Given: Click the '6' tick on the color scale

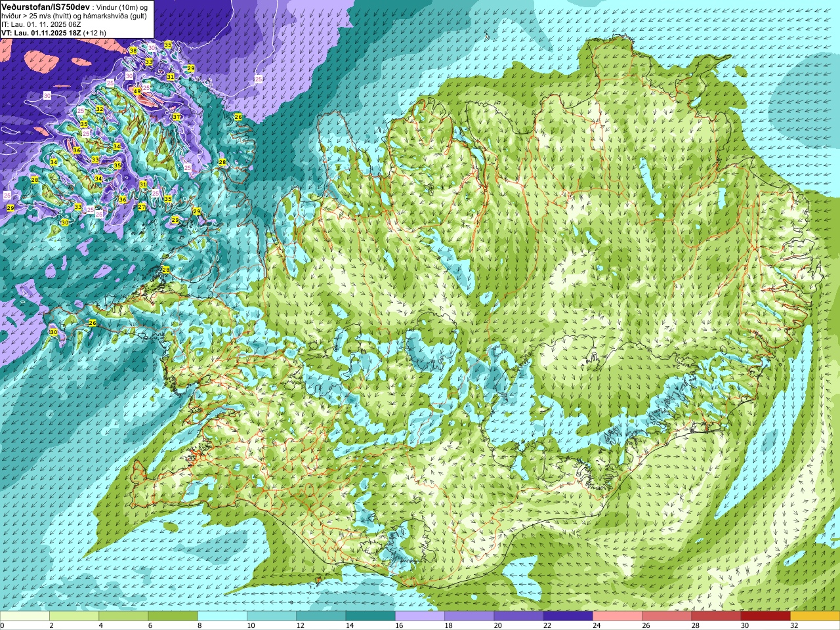Looking at the screenshot, I should [x=149, y=625].
